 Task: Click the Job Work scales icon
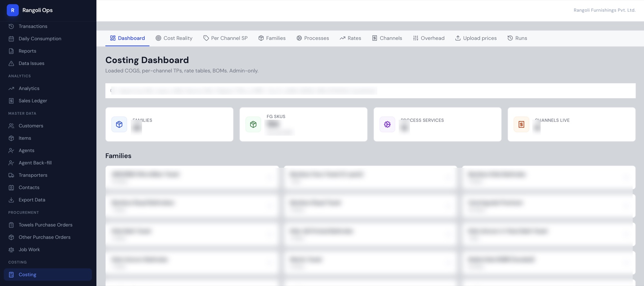coord(11,250)
